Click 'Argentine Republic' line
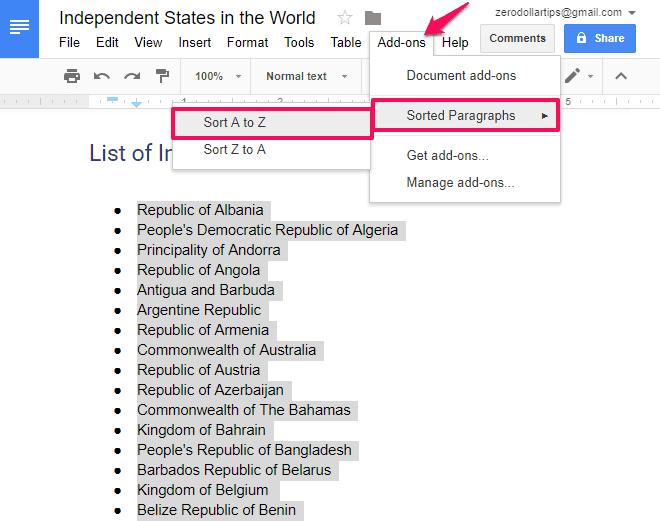Image resolution: width=660 pixels, height=521 pixels. 199,310
